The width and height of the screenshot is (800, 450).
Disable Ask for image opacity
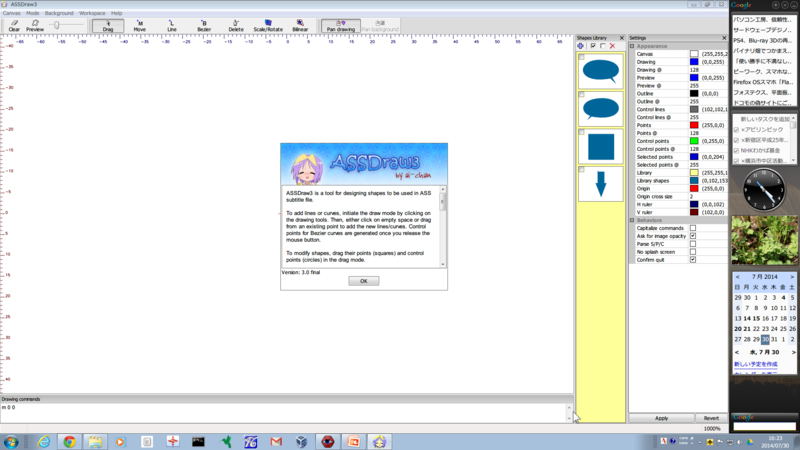point(693,236)
